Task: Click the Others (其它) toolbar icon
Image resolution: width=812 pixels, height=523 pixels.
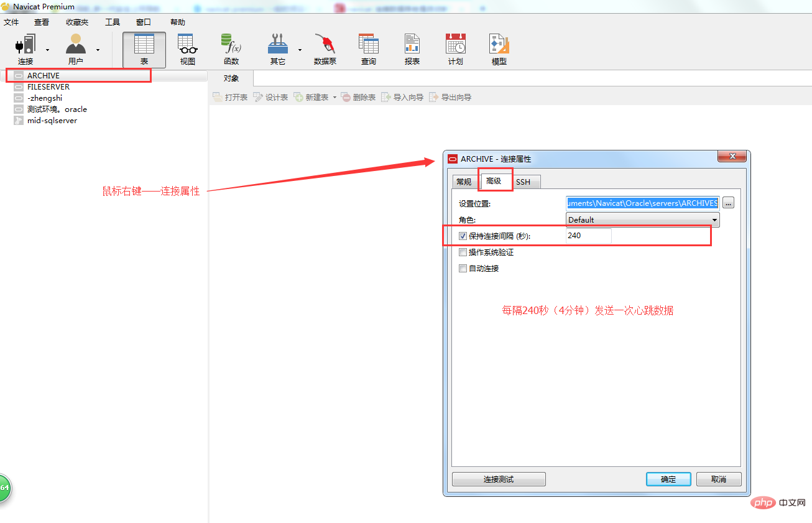Action: pyautogui.click(x=278, y=50)
